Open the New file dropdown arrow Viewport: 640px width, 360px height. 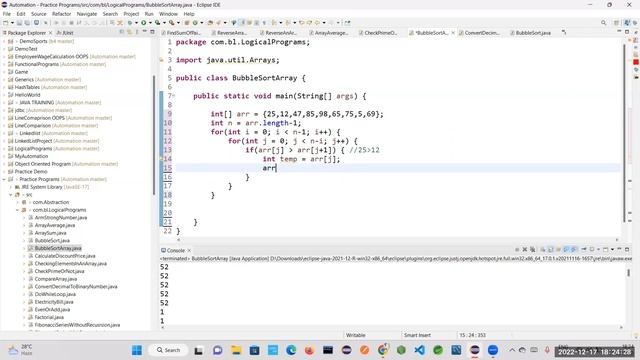coord(12,23)
